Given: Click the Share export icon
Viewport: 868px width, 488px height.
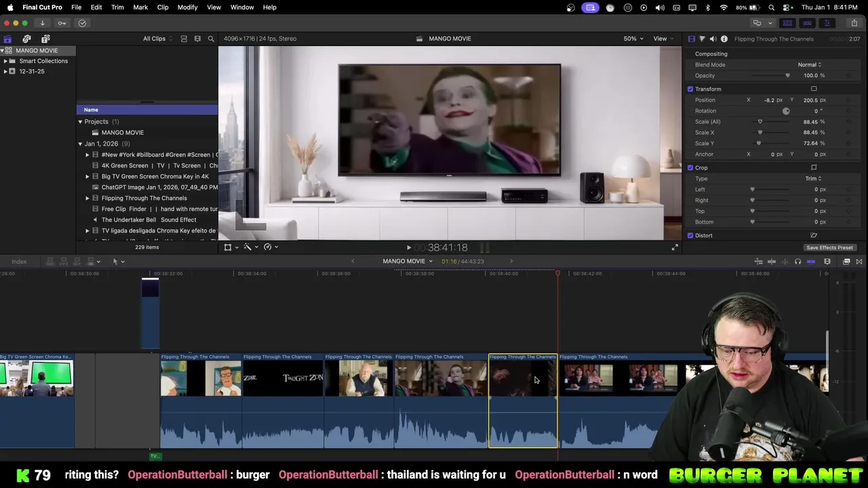Looking at the screenshot, I should [854, 23].
